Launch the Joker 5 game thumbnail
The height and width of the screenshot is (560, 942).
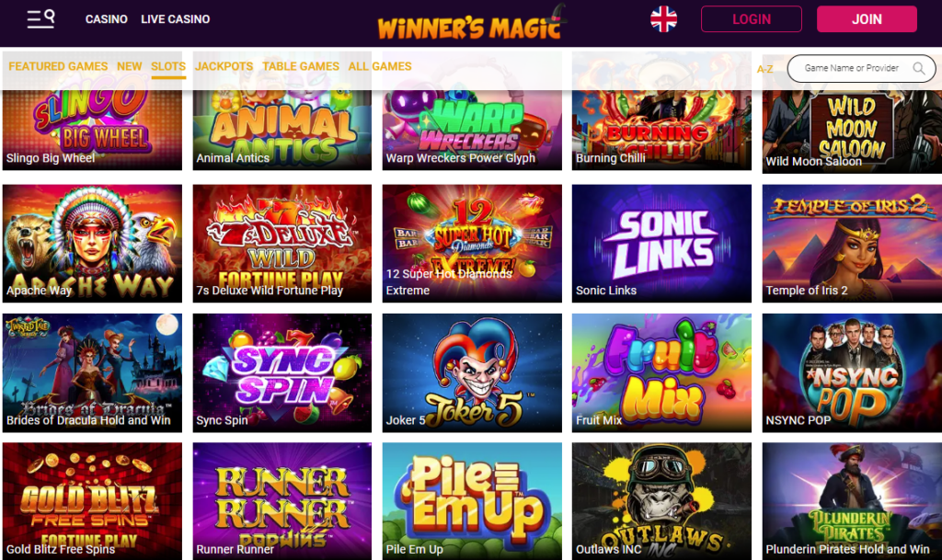(x=472, y=372)
